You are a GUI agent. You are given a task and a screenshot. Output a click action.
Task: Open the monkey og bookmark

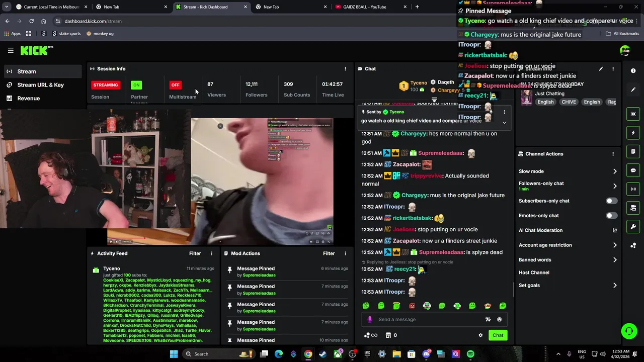point(100,34)
